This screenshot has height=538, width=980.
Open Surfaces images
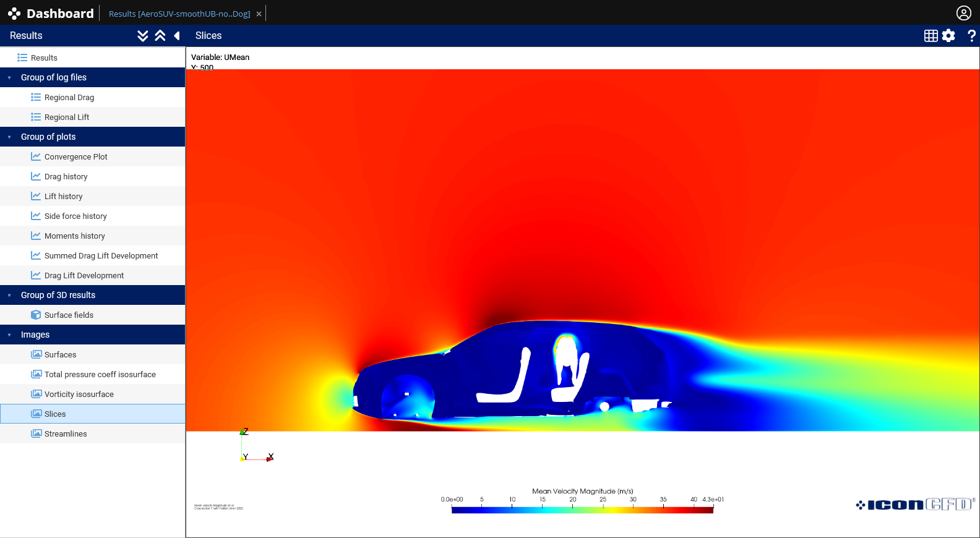(93, 354)
